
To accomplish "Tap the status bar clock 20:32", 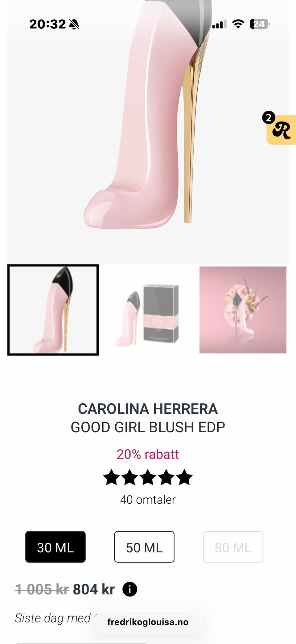I will pos(47,24).
